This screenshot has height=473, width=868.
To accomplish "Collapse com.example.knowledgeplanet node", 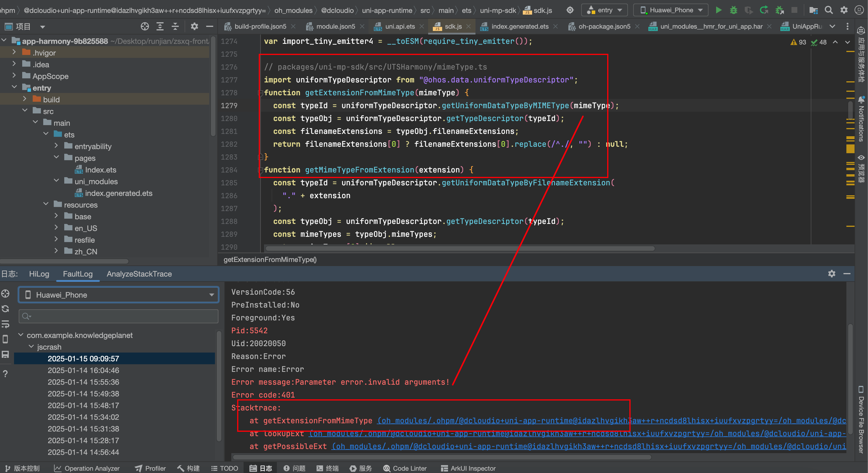I will (x=21, y=335).
